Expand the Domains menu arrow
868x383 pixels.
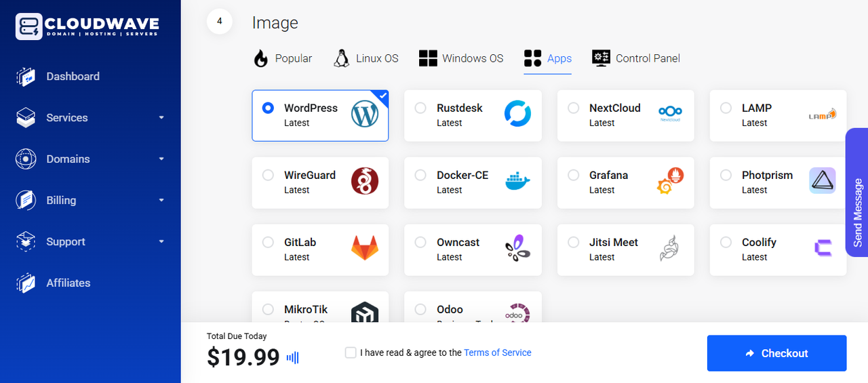[161, 159]
